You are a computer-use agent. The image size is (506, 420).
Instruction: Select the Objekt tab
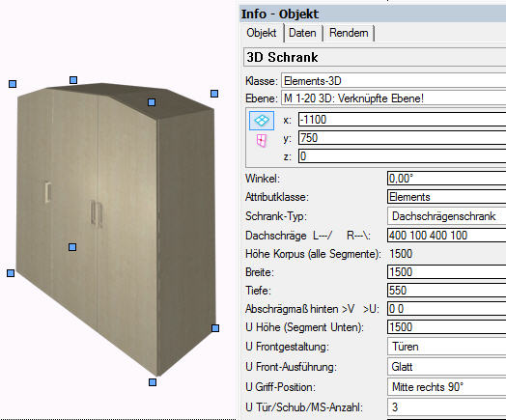(x=262, y=33)
